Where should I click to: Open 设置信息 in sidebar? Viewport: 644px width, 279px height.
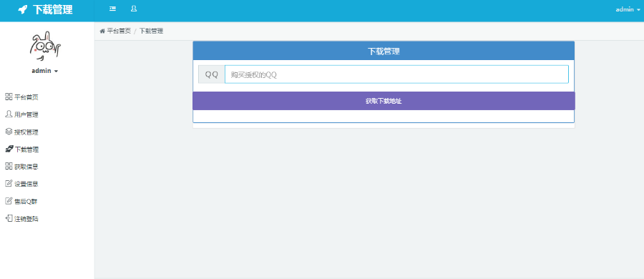click(x=26, y=184)
